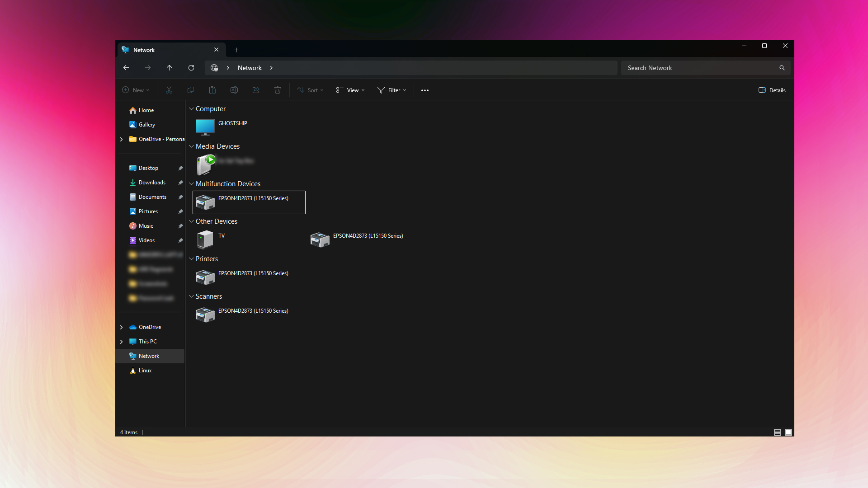The image size is (868, 488).
Task: Switch to large thumbnails view in status bar
Action: [788, 432]
